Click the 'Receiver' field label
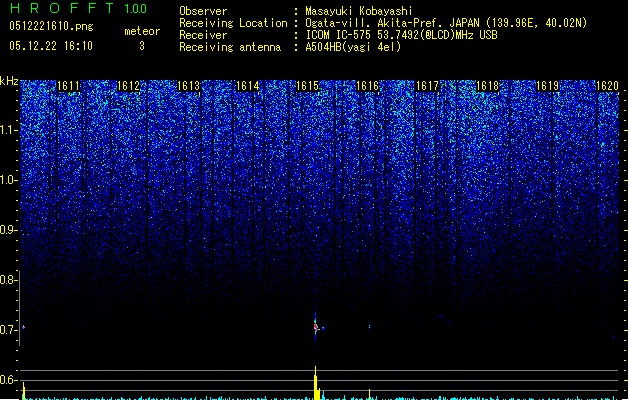Image resolution: width=629 pixels, height=400 pixels. (x=203, y=35)
